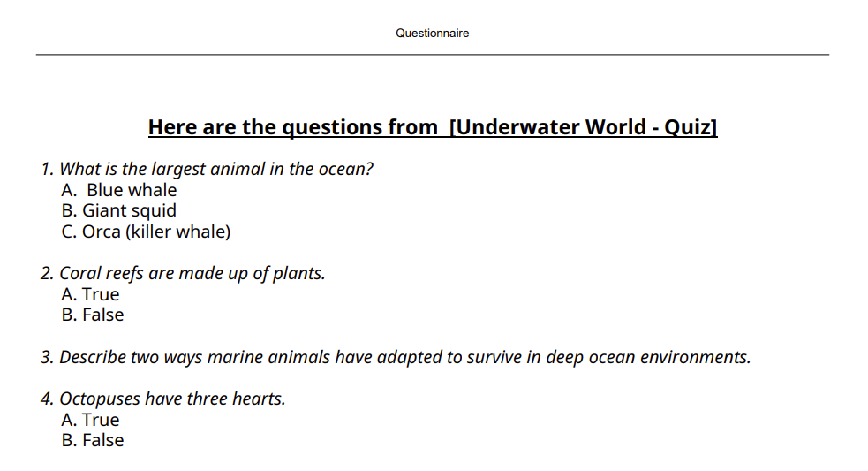Click the Underwater World quiz heading
Viewport: 868px width, 471px height.
pyautogui.click(x=433, y=127)
